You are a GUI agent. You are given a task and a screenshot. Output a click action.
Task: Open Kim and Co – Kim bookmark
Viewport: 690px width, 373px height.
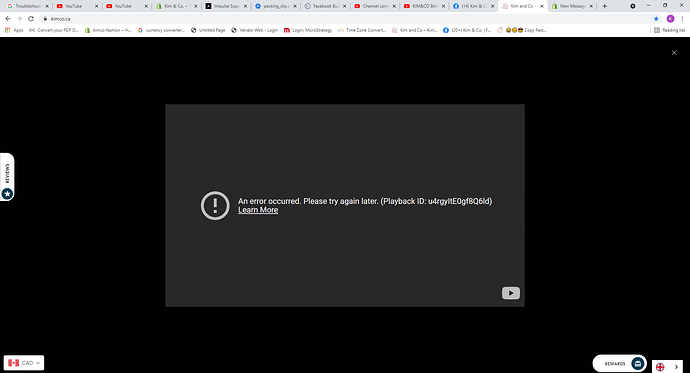[x=414, y=30]
